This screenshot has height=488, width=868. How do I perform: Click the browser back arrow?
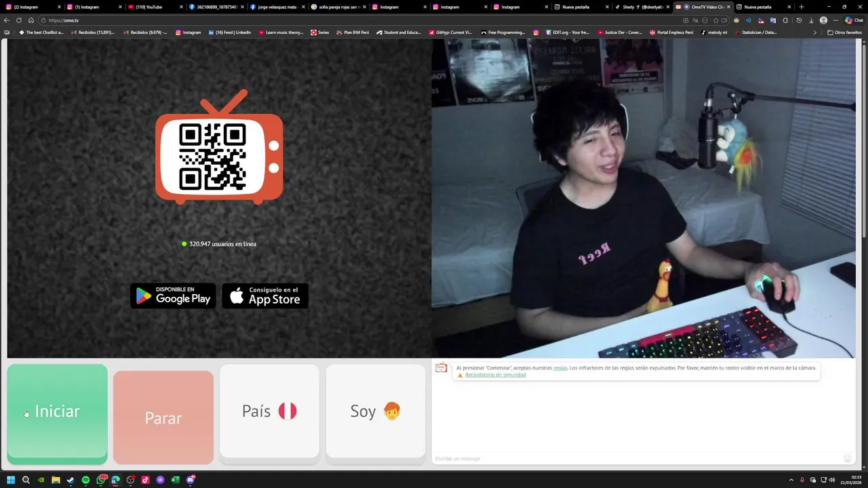(x=7, y=20)
